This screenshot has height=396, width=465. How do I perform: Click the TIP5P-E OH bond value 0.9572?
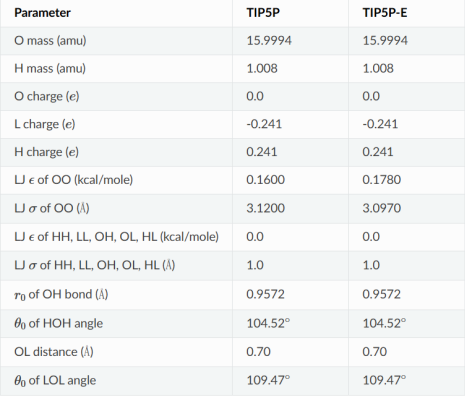point(382,294)
